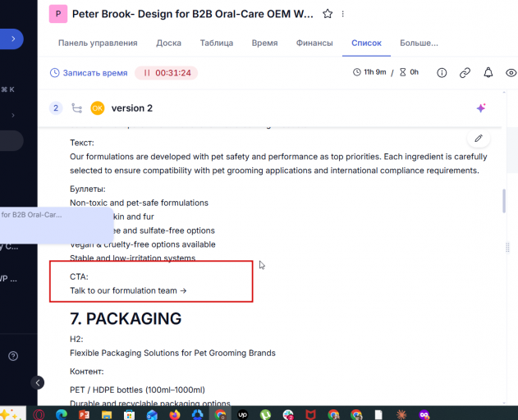Expand the Больше... tabs menu
518x420 pixels.
tap(419, 43)
